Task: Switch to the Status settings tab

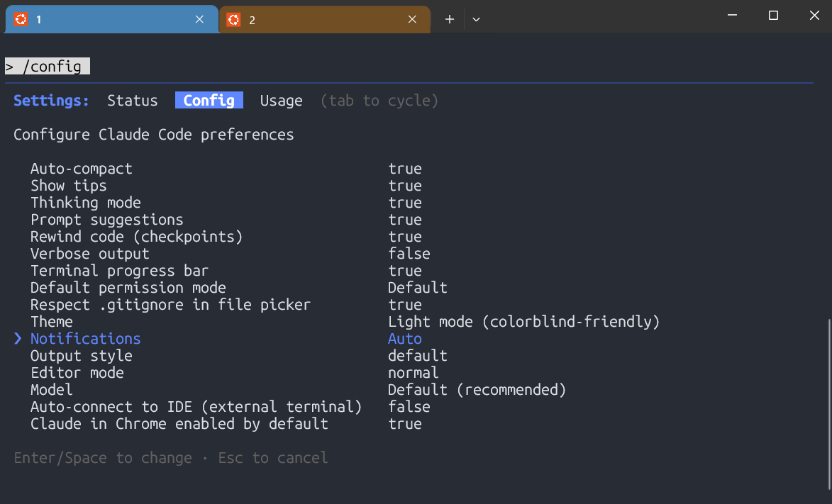Action: click(x=132, y=101)
